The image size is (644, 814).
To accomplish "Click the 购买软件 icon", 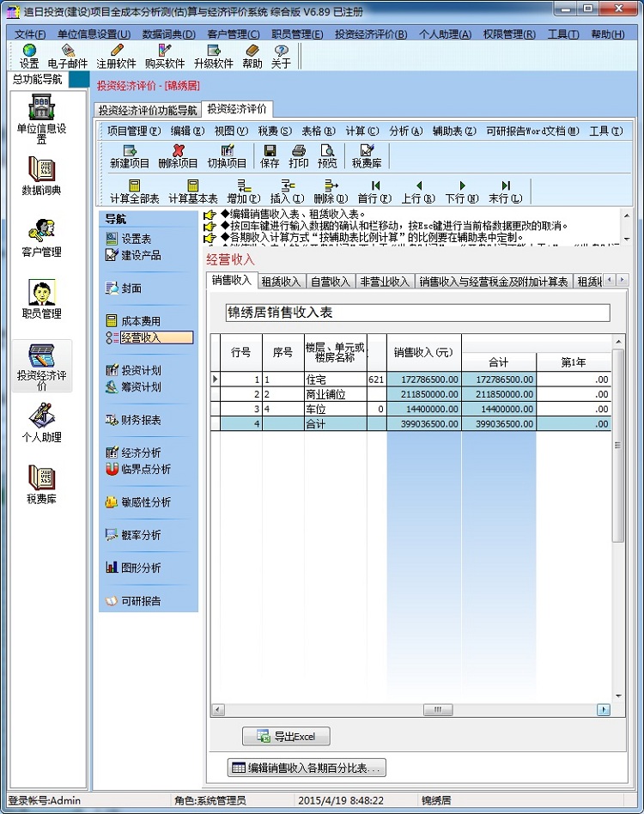I will click(165, 56).
